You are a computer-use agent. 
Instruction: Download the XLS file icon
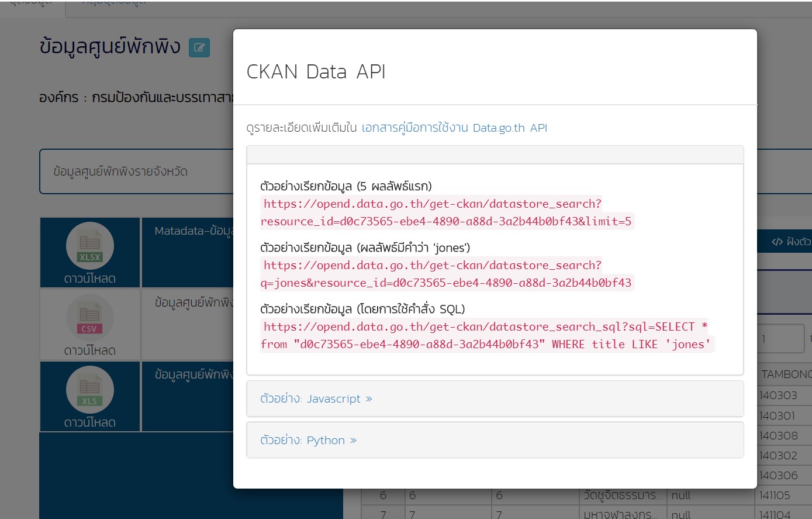(90, 390)
